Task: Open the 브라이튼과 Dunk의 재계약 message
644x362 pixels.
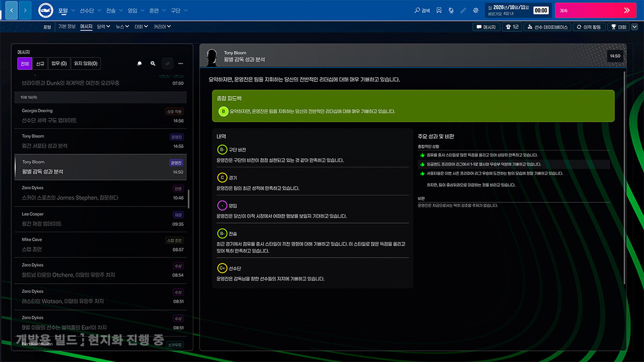Action: (x=101, y=82)
